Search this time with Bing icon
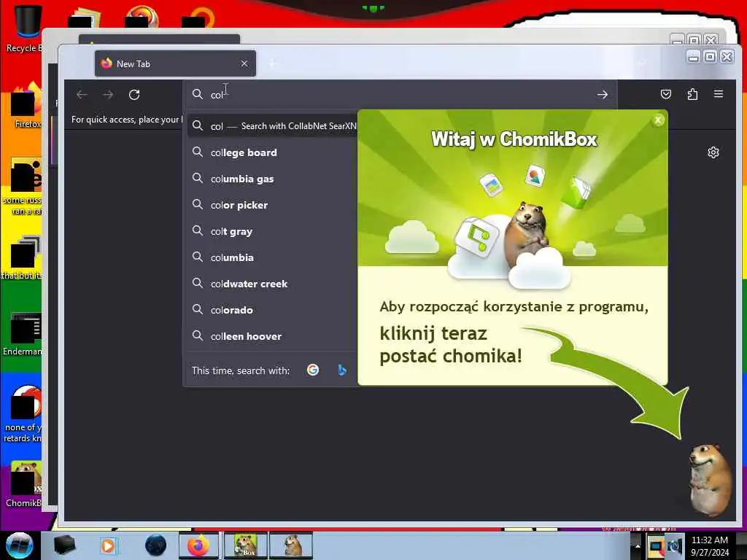 coord(341,370)
